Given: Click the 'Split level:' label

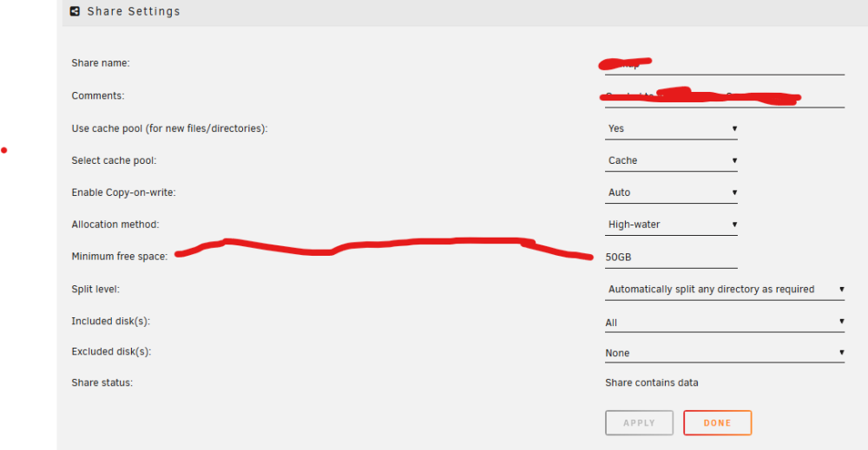Looking at the screenshot, I should click(95, 289).
